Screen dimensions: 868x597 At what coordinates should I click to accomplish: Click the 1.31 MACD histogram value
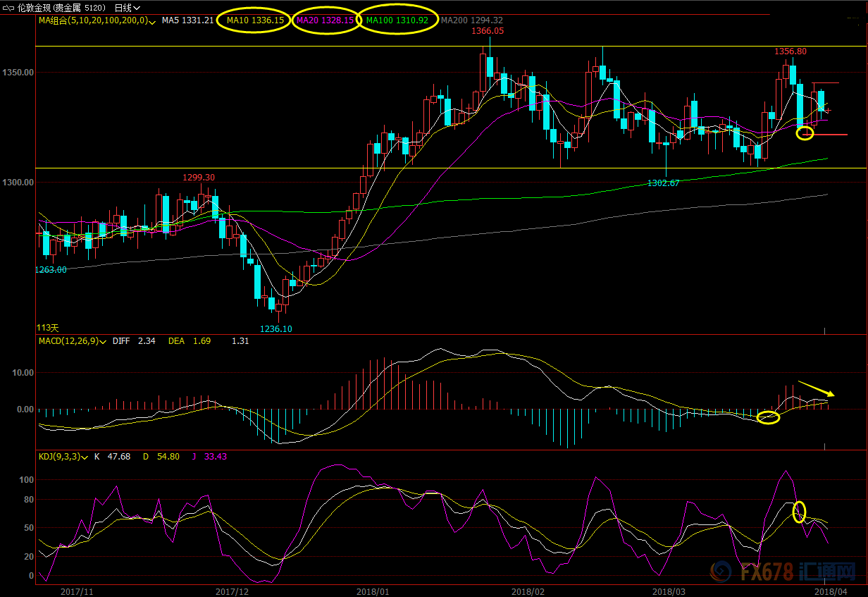[x=240, y=342]
